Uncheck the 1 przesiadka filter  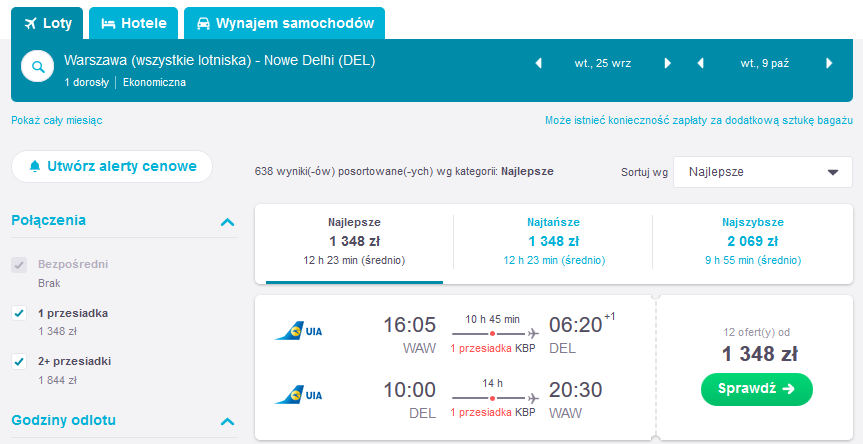(19, 314)
